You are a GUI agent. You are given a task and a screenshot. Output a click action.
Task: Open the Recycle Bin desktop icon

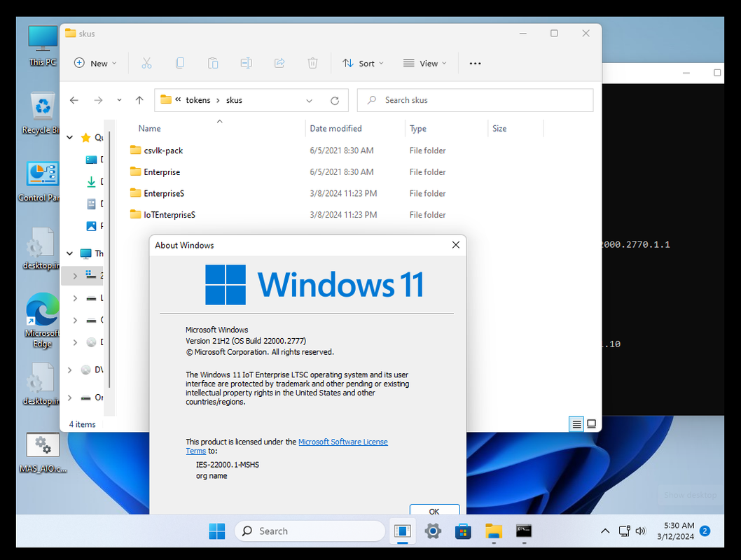coord(42,113)
